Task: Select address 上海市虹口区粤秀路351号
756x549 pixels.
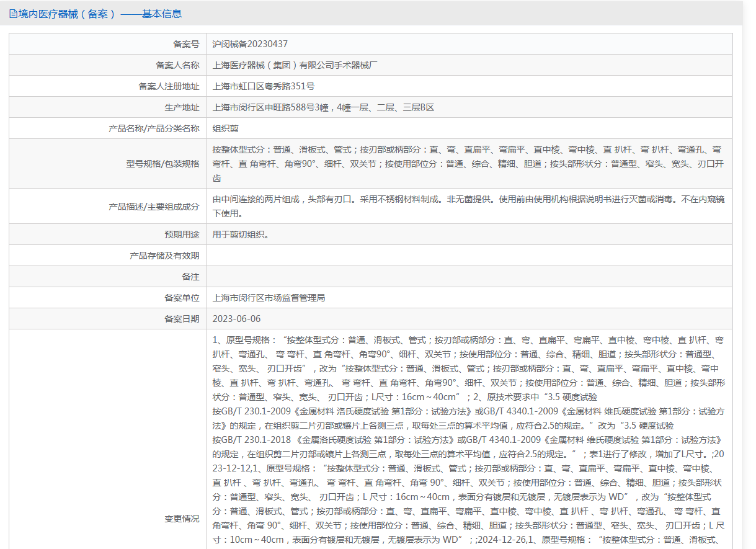Action: point(264,86)
